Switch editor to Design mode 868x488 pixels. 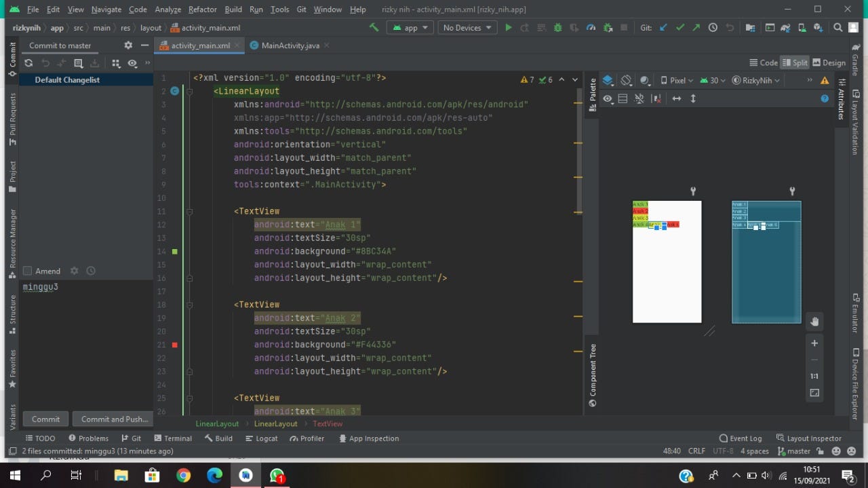(829, 62)
